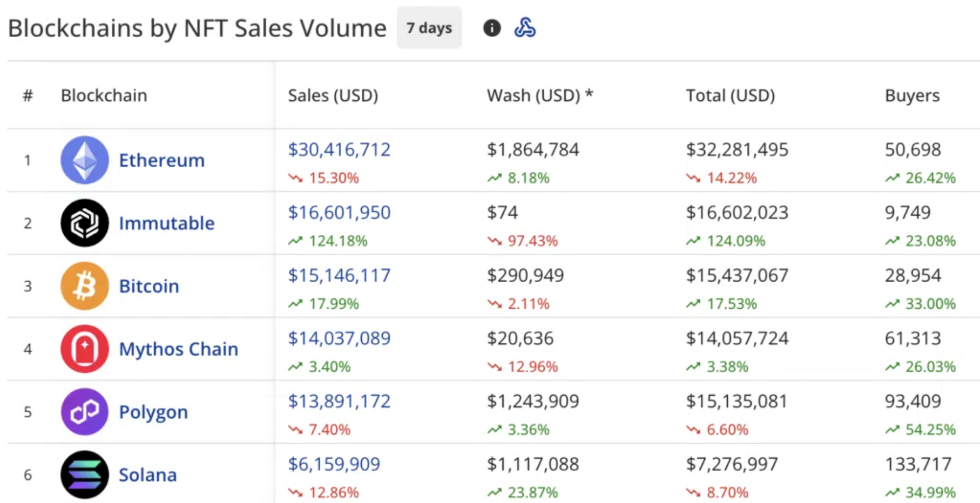
Task: Sort by Buyers column header
Action: 912,95
